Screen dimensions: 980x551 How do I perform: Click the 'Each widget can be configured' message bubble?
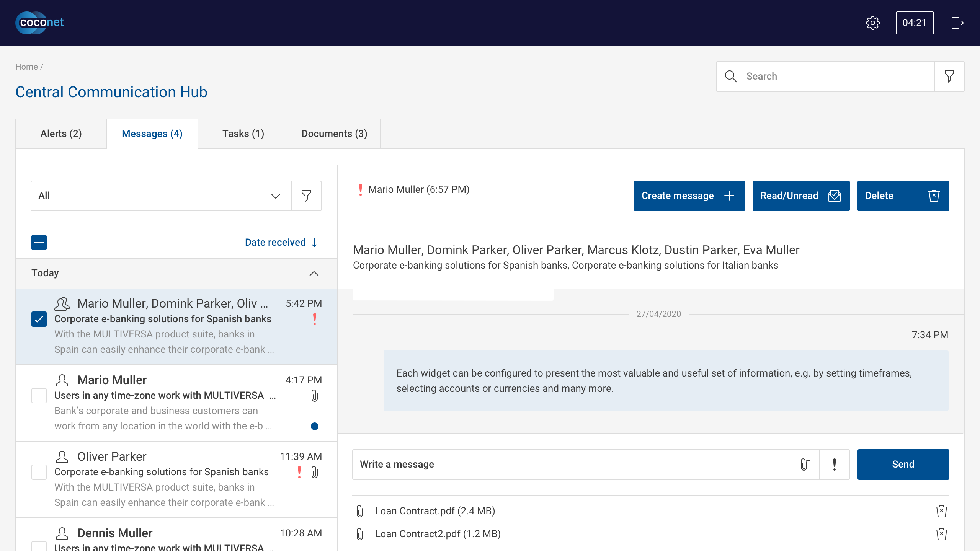(x=666, y=381)
